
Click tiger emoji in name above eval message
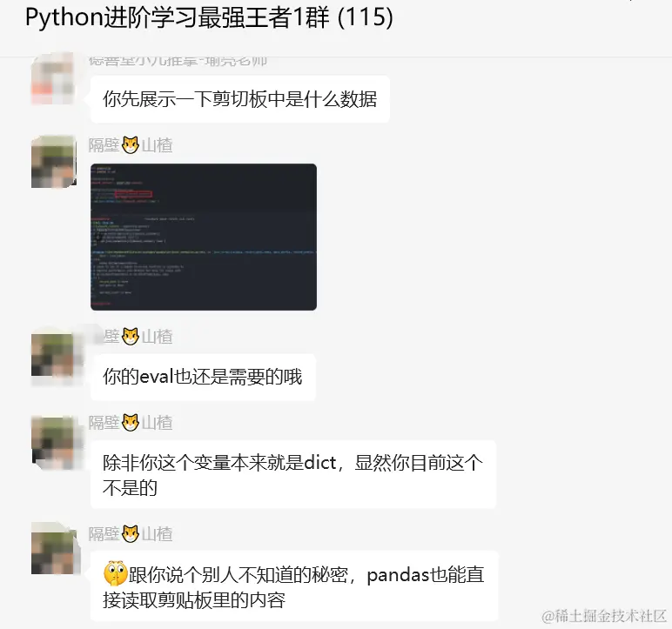point(131,337)
